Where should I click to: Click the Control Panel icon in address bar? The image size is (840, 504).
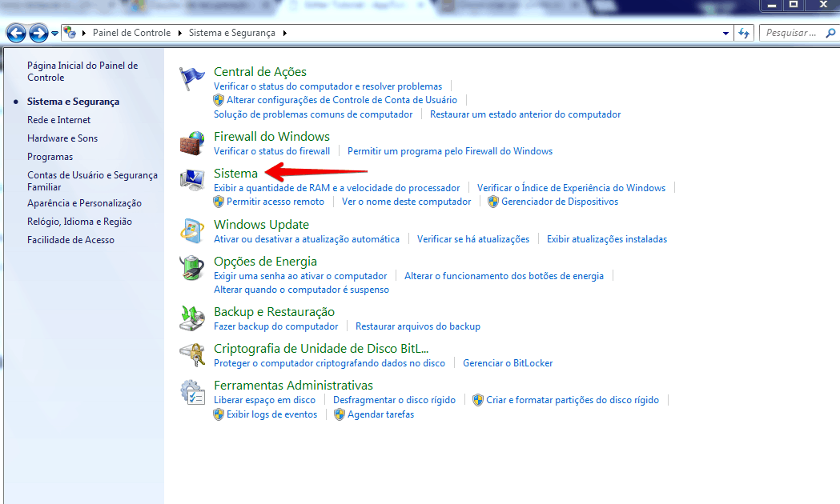(70, 33)
